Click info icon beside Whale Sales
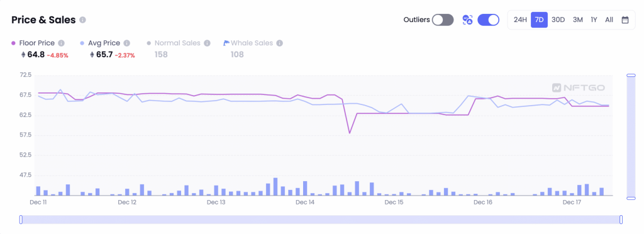644x234 pixels. point(280,43)
